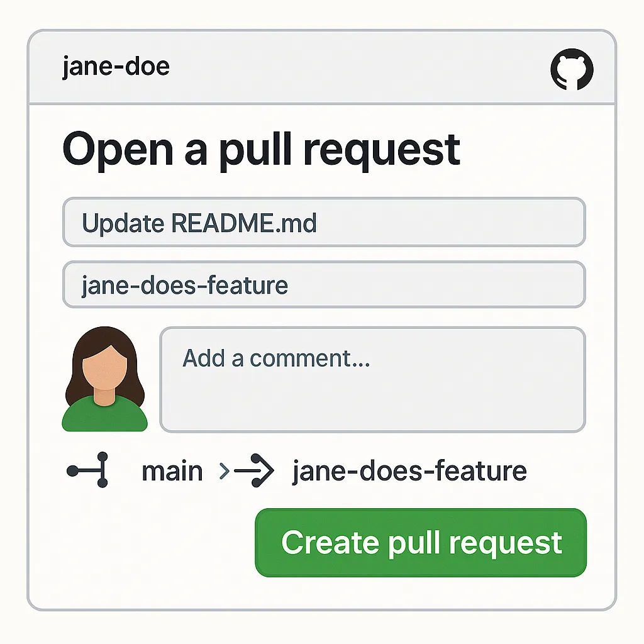Click the GitHub Octocat logo
This screenshot has height=644, width=644.
click(572, 70)
